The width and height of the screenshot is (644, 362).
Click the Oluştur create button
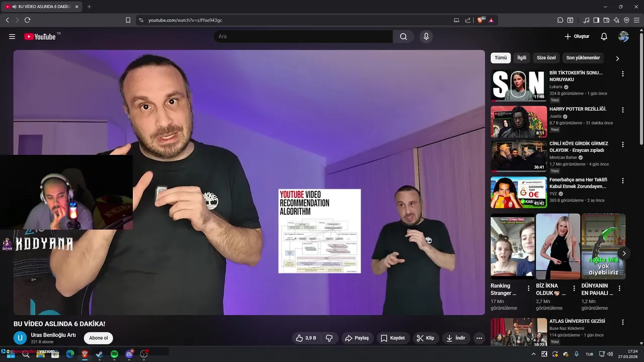[x=577, y=37]
